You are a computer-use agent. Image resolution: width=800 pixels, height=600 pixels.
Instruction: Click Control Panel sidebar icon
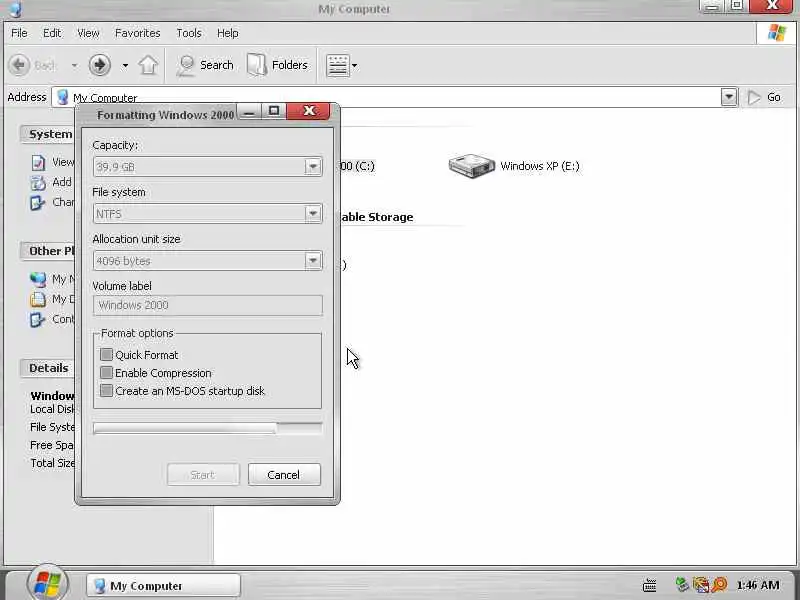tap(38, 319)
